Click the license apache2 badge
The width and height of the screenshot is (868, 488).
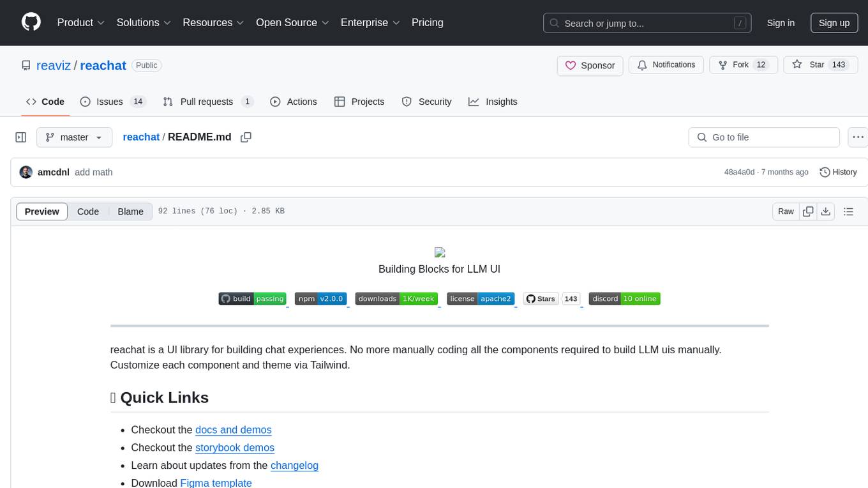[x=481, y=298]
